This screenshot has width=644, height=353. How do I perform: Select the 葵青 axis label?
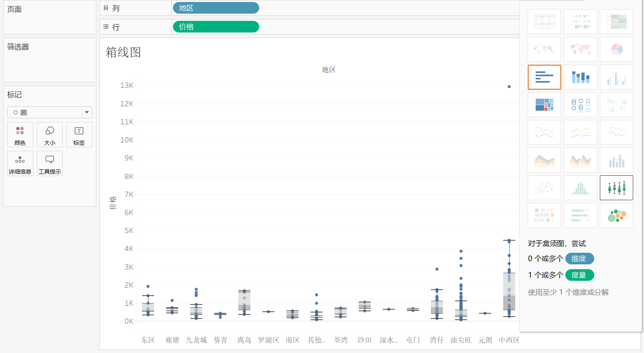[220, 340]
